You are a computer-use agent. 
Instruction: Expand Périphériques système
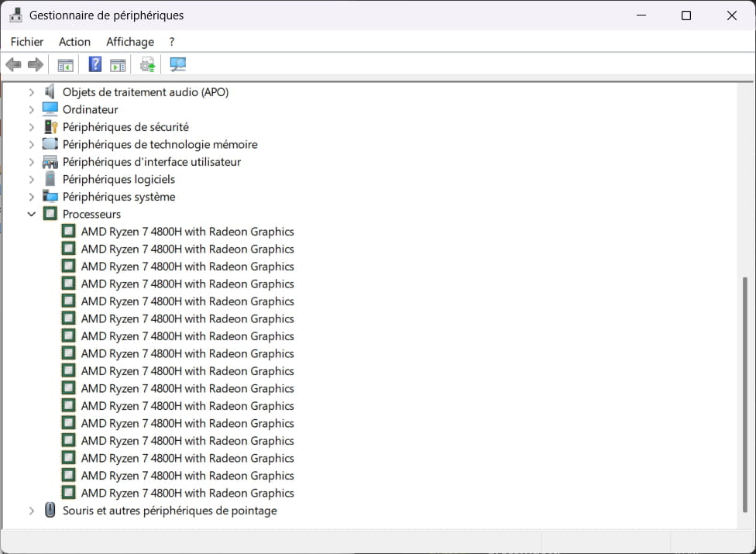(31, 197)
